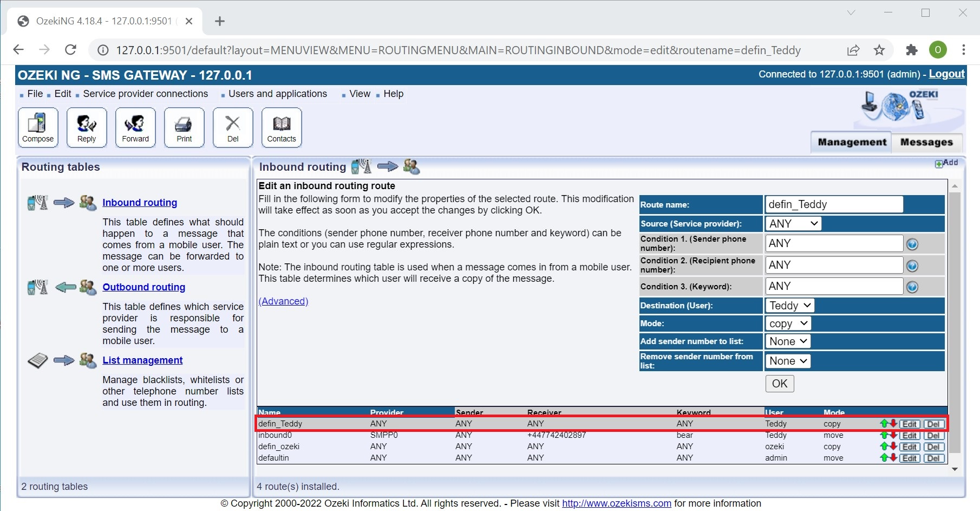Switch to the Messages tab
This screenshot has height=511, width=980.
click(926, 142)
